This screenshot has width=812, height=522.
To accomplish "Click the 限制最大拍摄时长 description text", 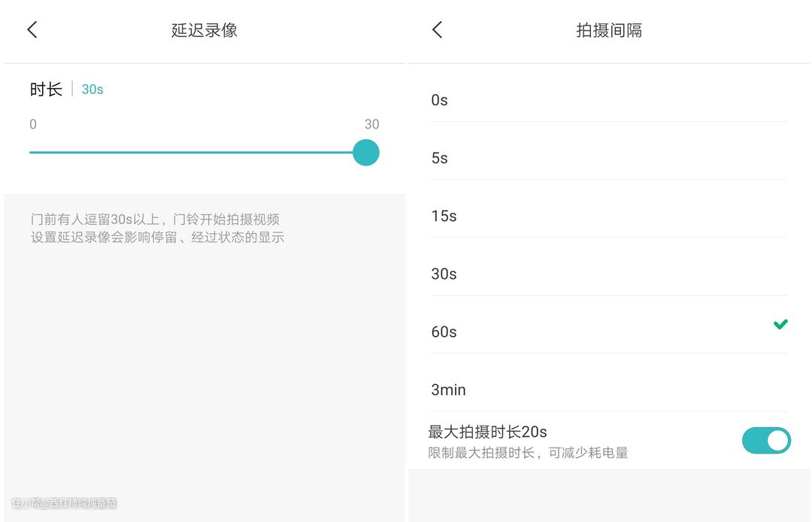I will (x=528, y=453).
